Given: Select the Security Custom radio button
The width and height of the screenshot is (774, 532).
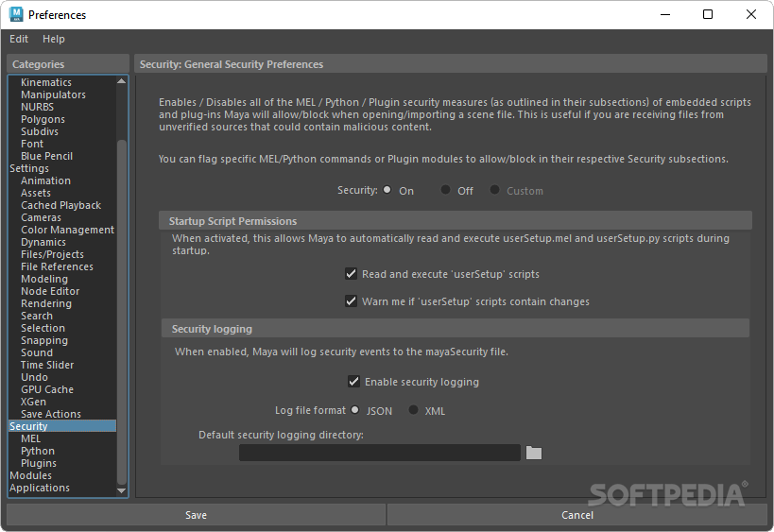Looking at the screenshot, I should (x=494, y=190).
